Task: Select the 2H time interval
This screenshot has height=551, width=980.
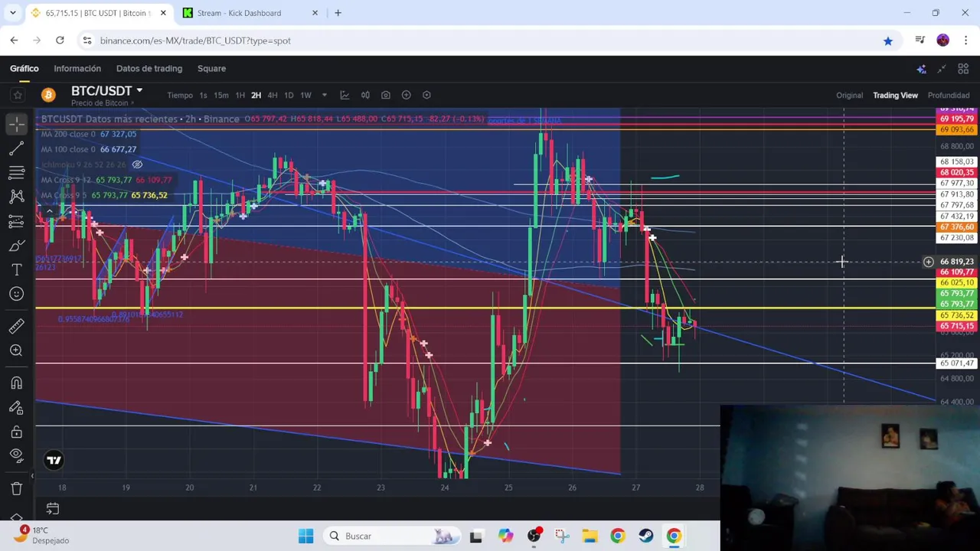Action: coord(256,95)
